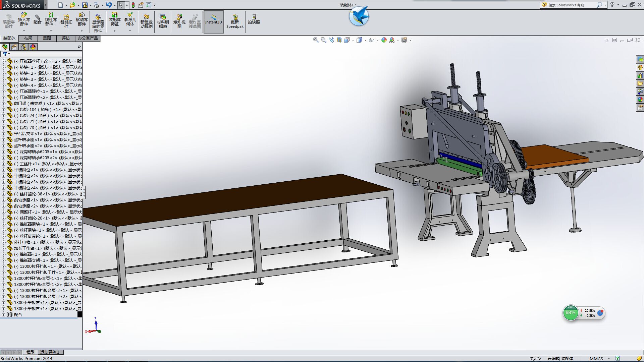The width and height of the screenshot is (644, 362).
Task: Toggle 显示隐藏的零部件 (Show Hidden Components)
Action: [98, 19]
